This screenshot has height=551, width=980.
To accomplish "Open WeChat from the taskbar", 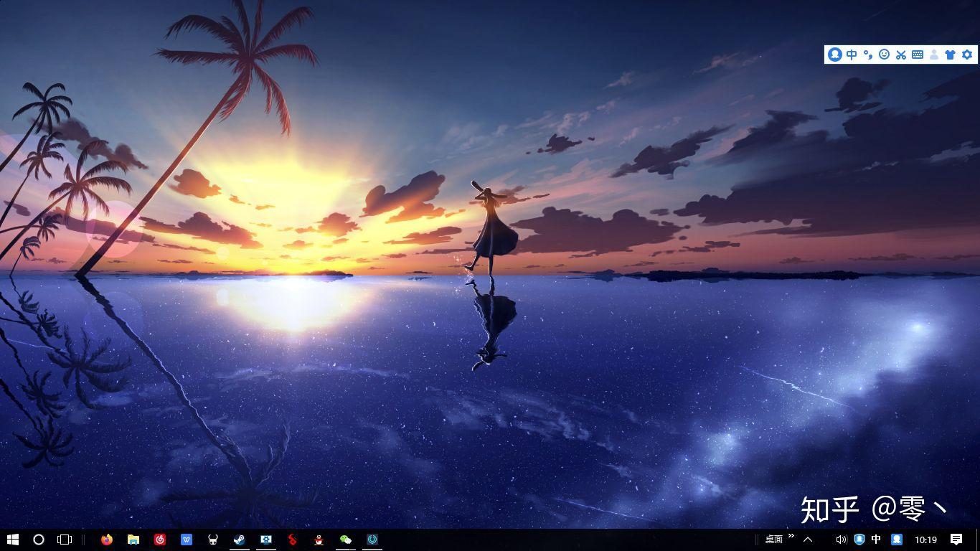I will coord(346,540).
